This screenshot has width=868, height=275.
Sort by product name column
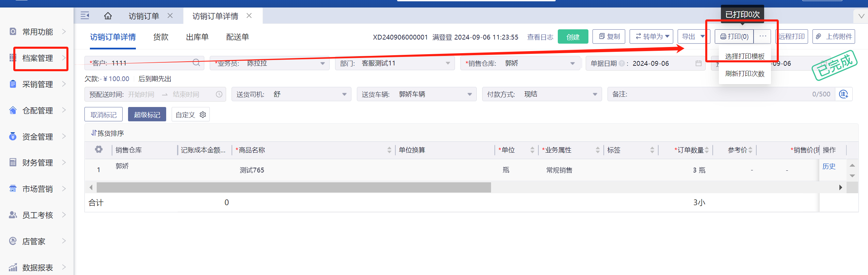point(389,150)
